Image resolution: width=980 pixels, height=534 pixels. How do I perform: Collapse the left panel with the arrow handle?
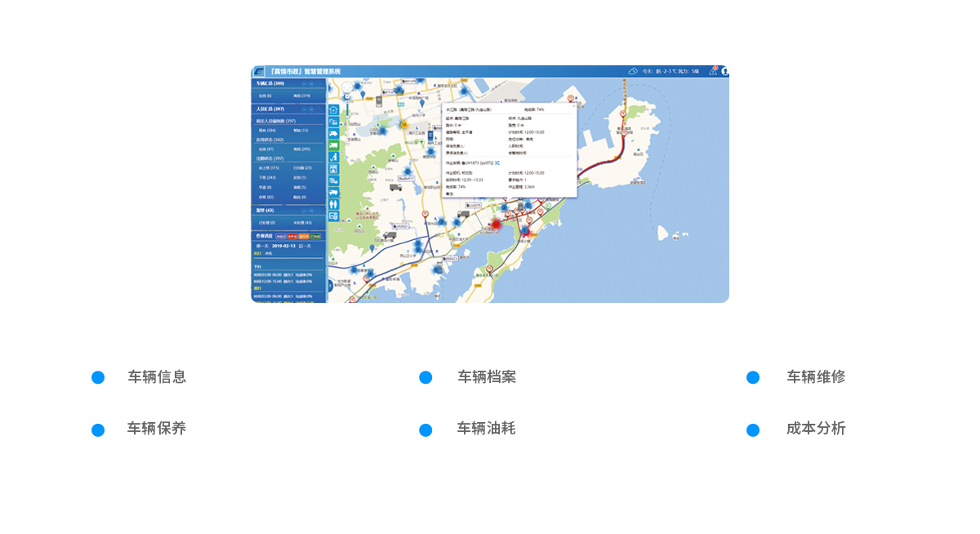point(330,285)
